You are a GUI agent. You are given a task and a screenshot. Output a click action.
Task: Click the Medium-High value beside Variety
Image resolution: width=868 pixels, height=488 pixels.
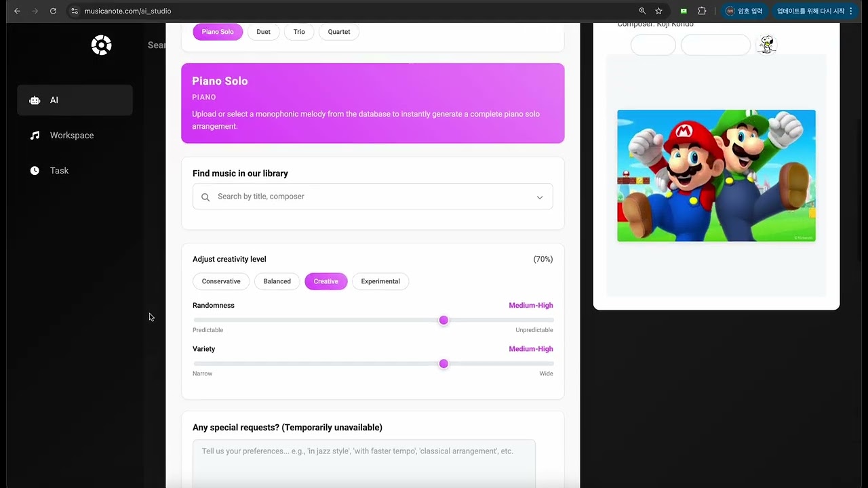pyautogui.click(x=531, y=348)
